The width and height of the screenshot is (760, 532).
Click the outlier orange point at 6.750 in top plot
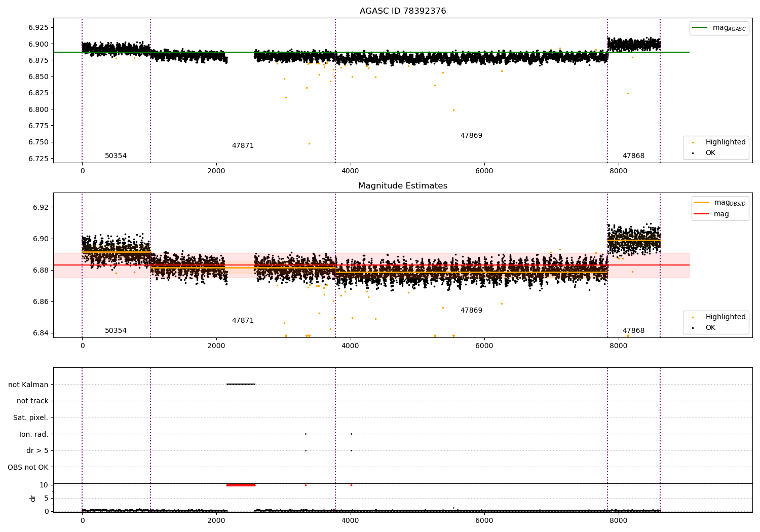[x=309, y=143]
